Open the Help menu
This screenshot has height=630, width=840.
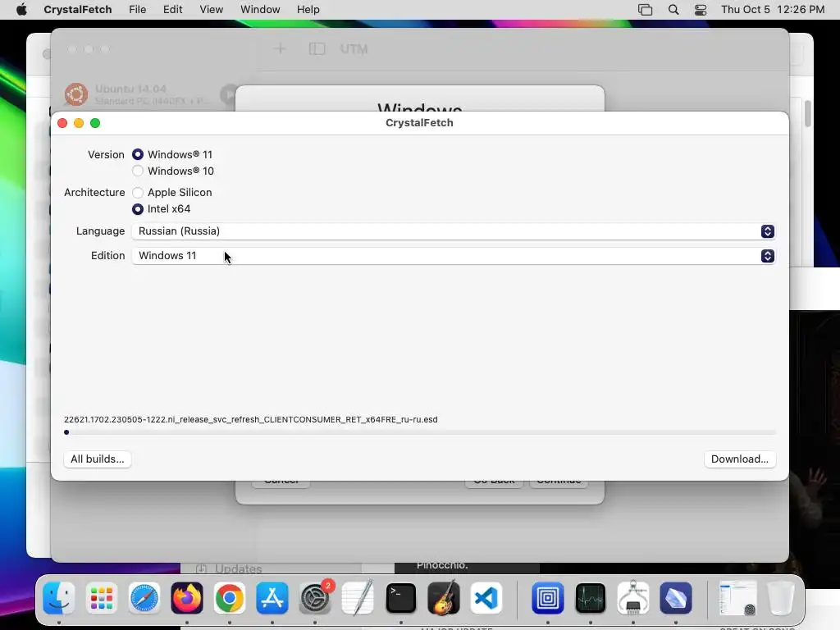(x=308, y=10)
